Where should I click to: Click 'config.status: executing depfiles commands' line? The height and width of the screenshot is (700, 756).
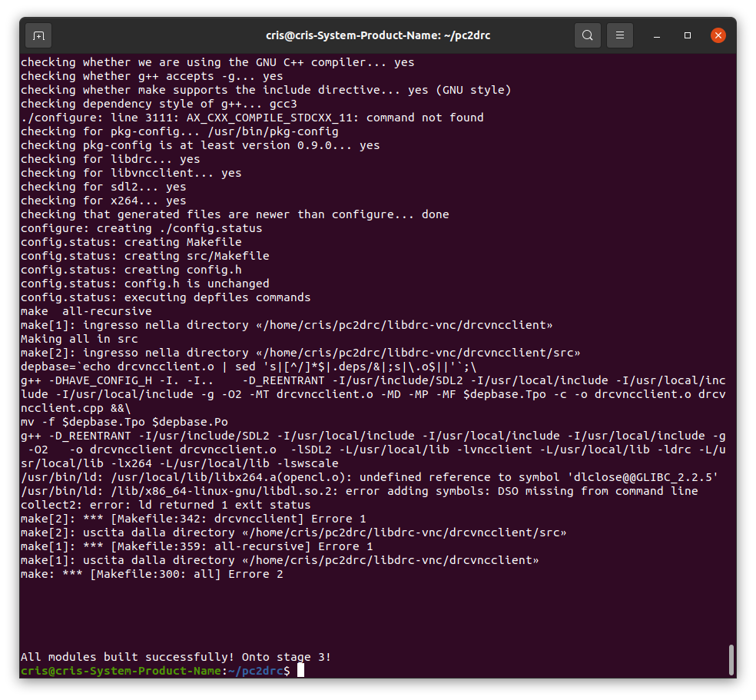click(x=165, y=297)
